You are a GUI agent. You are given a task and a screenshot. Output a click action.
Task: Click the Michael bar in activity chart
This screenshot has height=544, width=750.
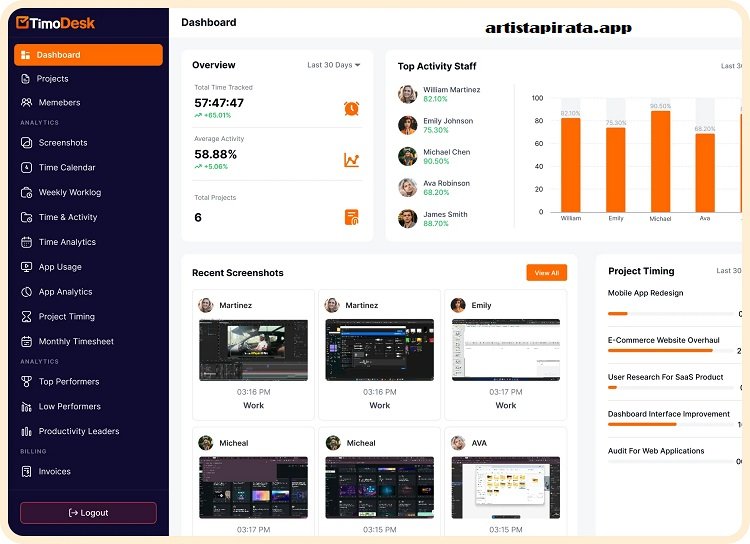661,161
